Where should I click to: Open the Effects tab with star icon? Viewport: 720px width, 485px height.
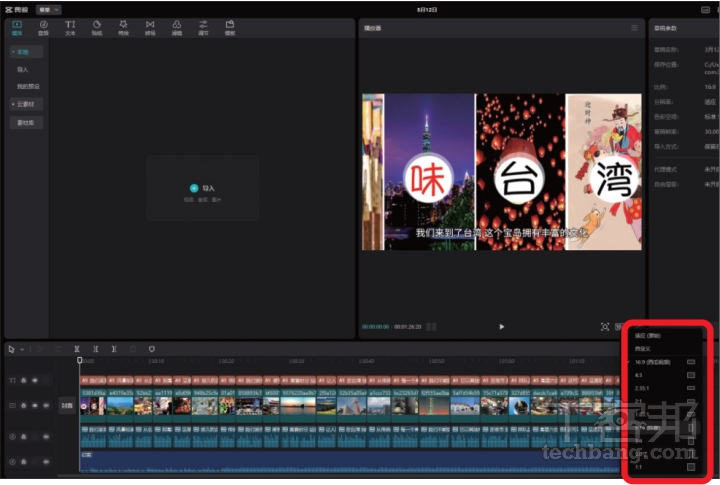(124, 28)
